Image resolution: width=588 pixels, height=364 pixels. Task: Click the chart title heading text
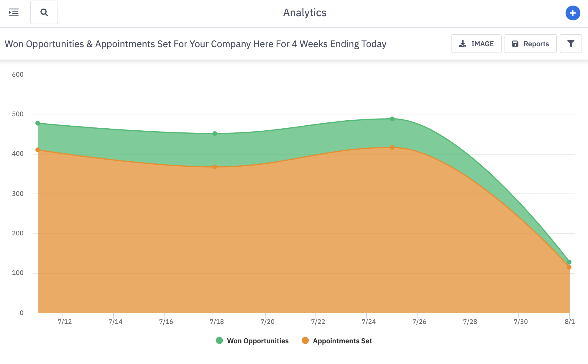click(x=196, y=44)
